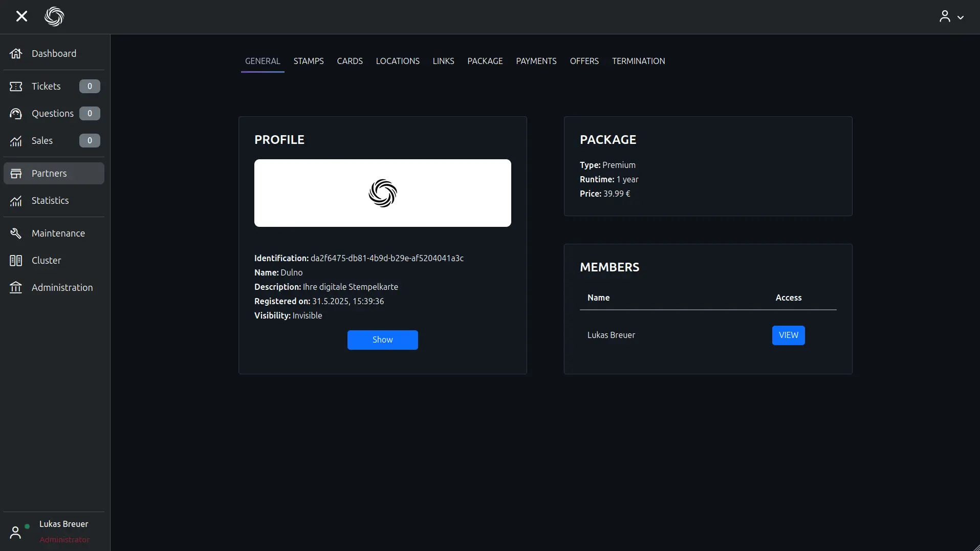Select the Partners store icon
980x551 pixels.
16,174
